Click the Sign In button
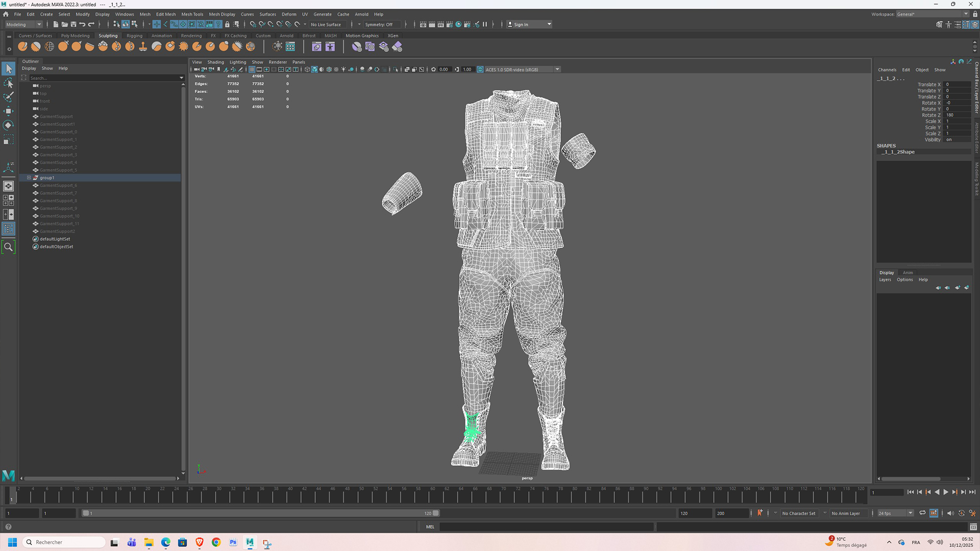Viewport: 980px width, 551px height. tap(529, 24)
